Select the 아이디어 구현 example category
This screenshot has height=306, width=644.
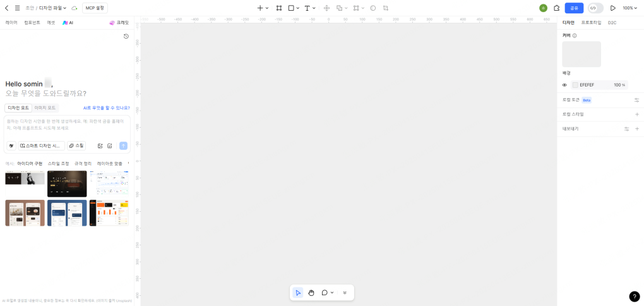pos(30,164)
